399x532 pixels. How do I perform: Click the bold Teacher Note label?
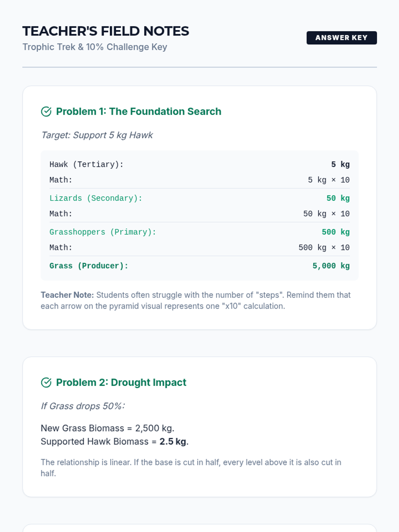tap(67, 295)
